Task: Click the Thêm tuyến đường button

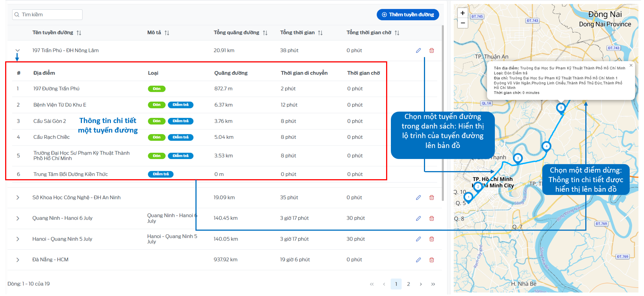Action: coord(408,15)
